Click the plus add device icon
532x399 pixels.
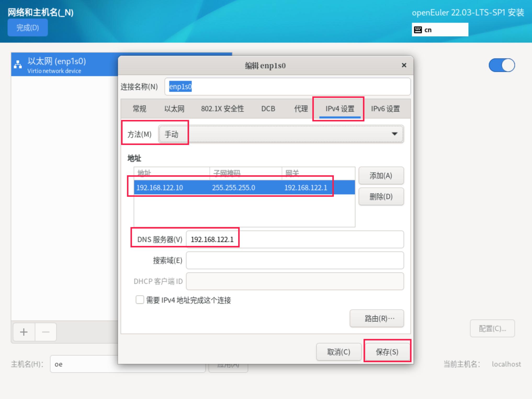tap(24, 332)
